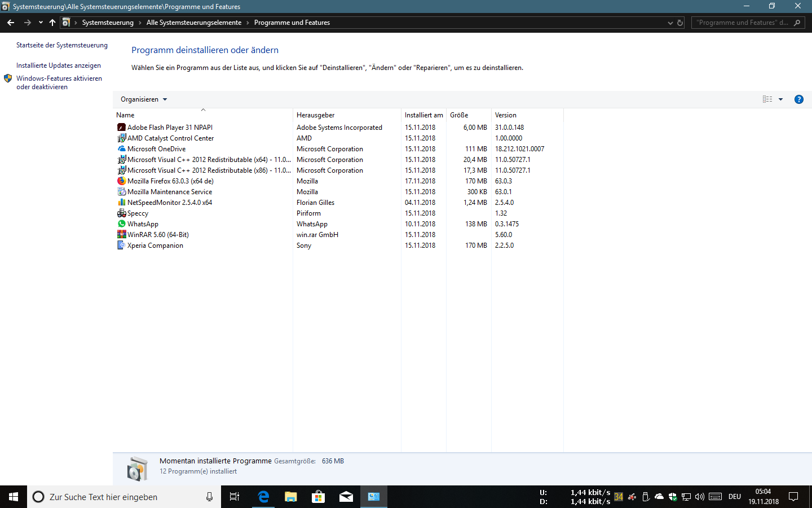Open Installierte Updates anzeigen link
Image resolution: width=812 pixels, height=508 pixels.
pos(59,65)
